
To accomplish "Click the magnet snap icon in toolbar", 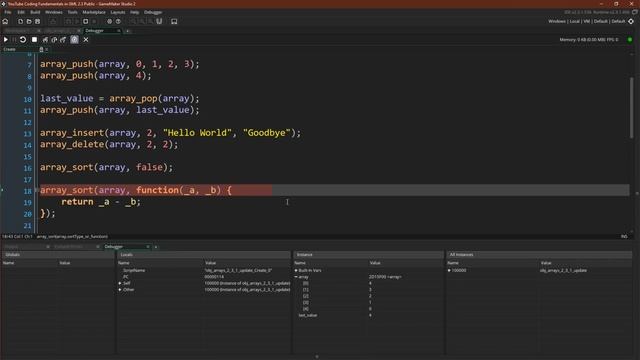I will [x=159, y=21].
